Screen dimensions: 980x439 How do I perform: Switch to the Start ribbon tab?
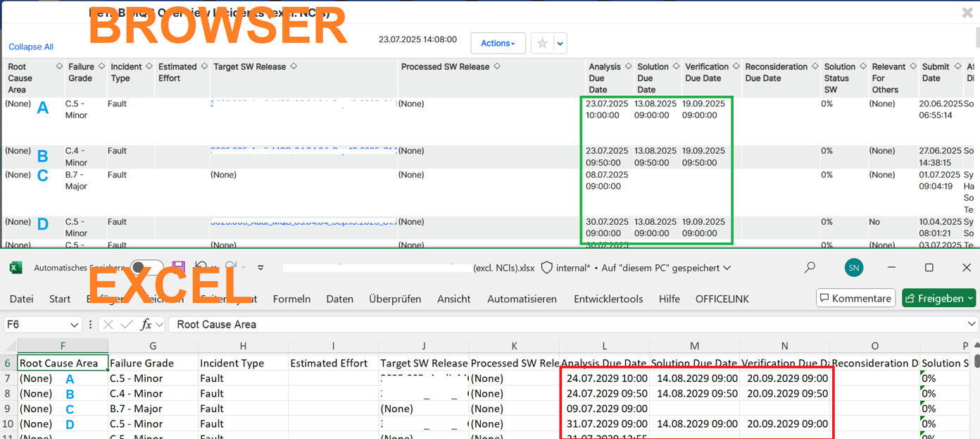pyautogui.click(x=60, y=299)
